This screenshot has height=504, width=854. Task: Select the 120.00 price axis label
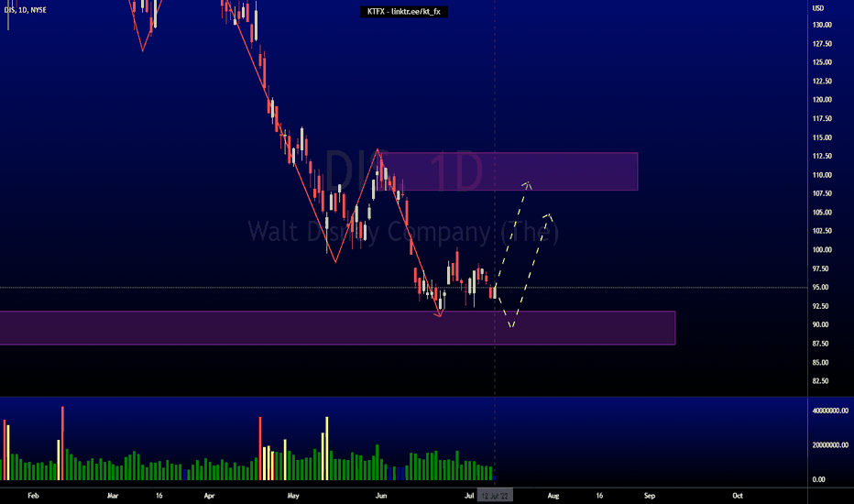[x=822, y=100]
